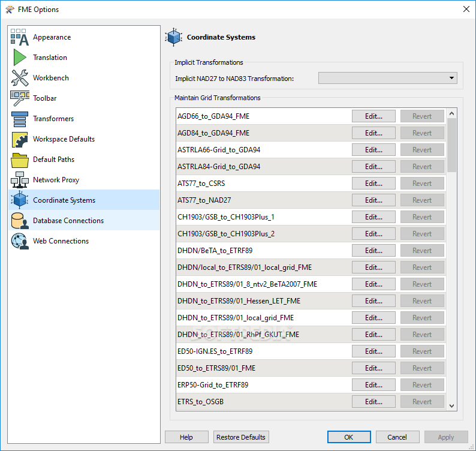Select AGD66_to_GDA94_FME row text
This screenshot has height=451, width=476.
(x=213, y=116)
